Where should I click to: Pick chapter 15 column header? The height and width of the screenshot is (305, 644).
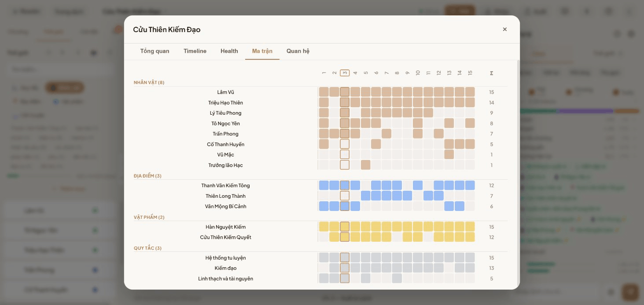click(x=470, y=73)
